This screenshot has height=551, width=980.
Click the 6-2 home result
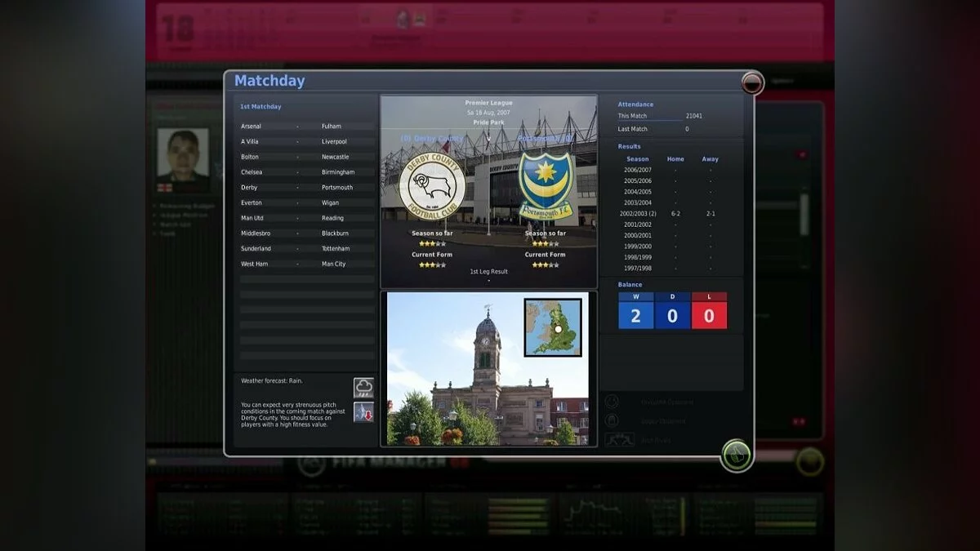675,214
